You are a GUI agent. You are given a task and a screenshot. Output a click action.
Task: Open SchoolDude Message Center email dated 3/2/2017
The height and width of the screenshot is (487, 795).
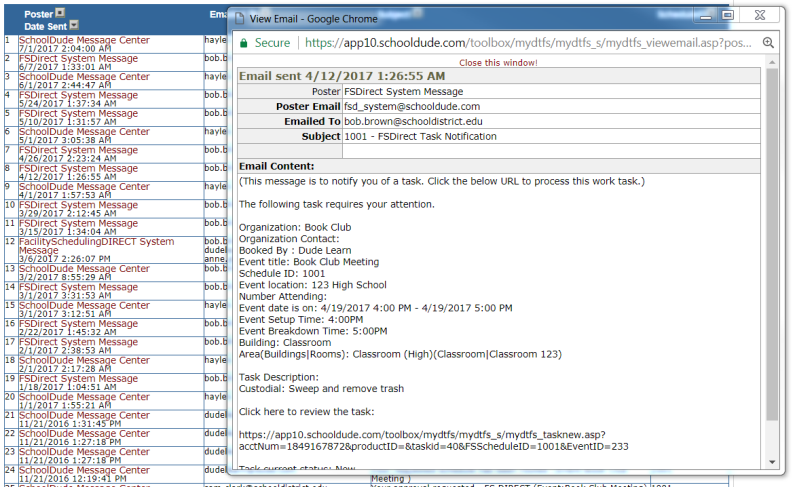(84, 269)
